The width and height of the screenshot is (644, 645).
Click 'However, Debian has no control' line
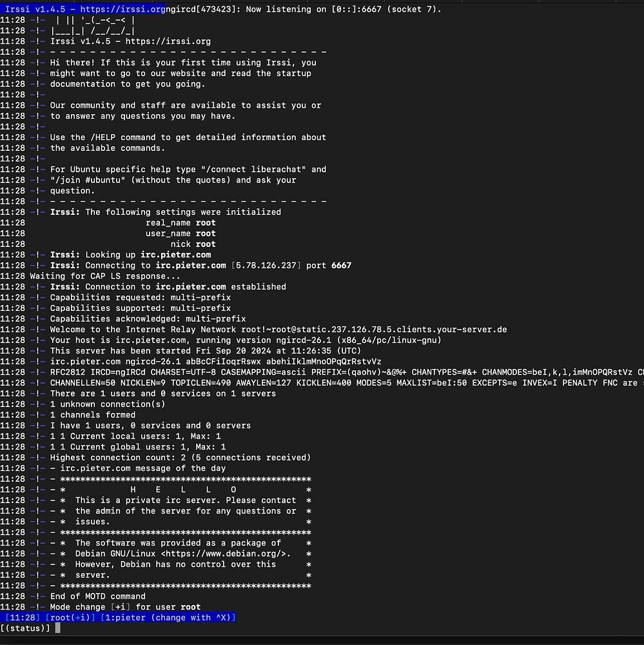175,565
